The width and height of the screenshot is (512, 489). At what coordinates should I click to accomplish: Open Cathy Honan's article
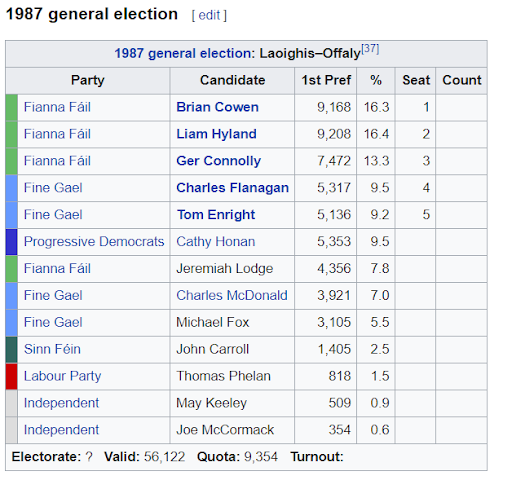(216, 242)
